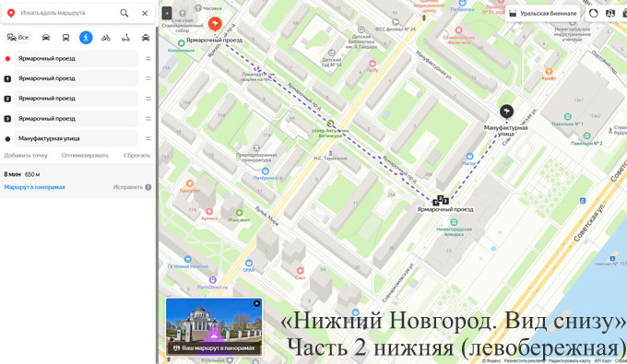Select the "Все" transport modes tab
The height and width of the screenshot is (364, 627).
18,38
